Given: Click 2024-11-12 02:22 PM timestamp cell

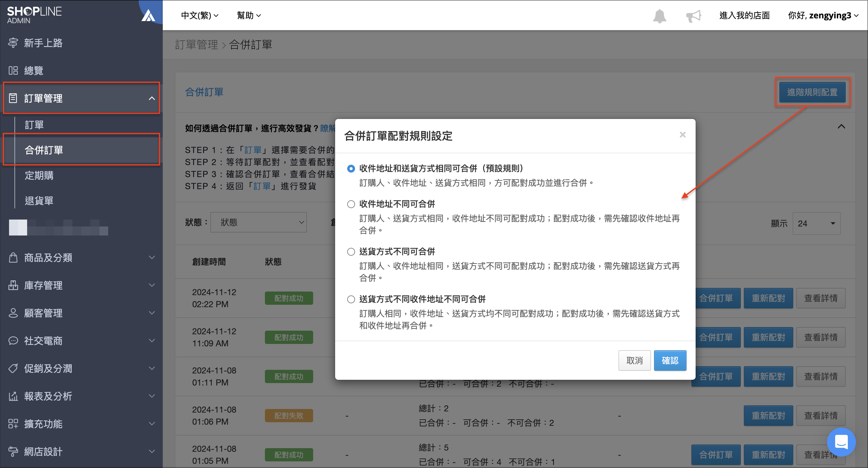Looking at the screenshot, I should coord(214,298).
